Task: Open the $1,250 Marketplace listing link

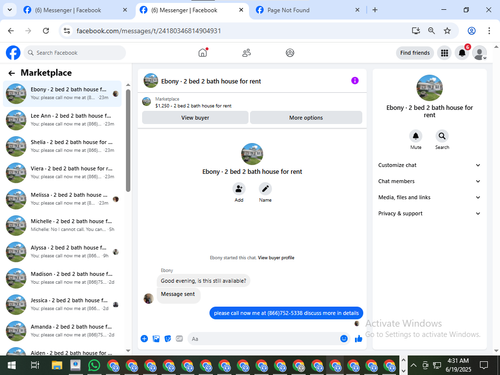Action: tap(193, 106)
